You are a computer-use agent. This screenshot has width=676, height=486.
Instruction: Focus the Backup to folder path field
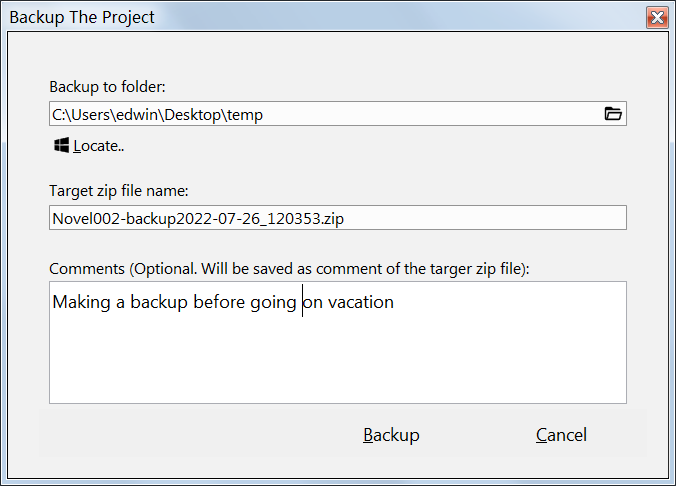[x=338, y=114]
